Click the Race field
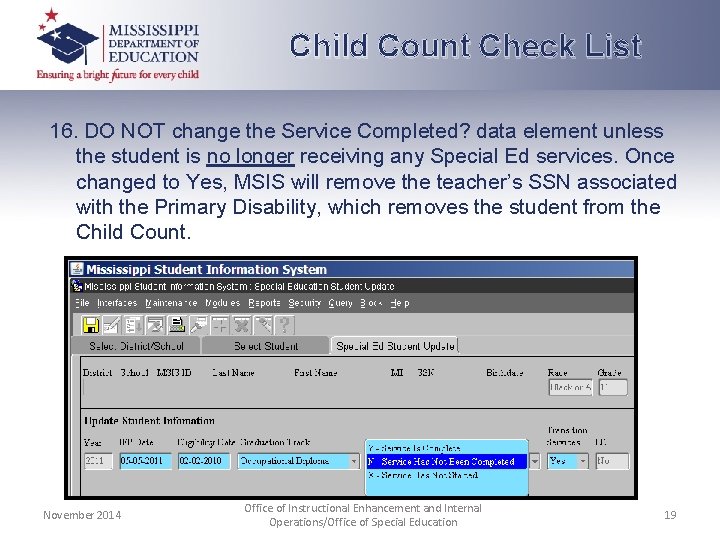This screenshot has width=720, height=540. pos(570,387)
